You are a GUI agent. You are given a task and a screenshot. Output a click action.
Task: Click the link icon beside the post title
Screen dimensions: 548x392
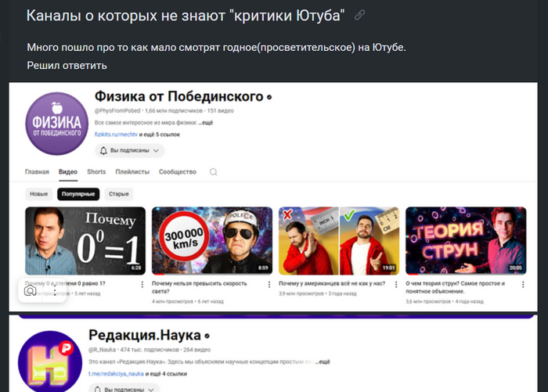[x=359, y=15]
